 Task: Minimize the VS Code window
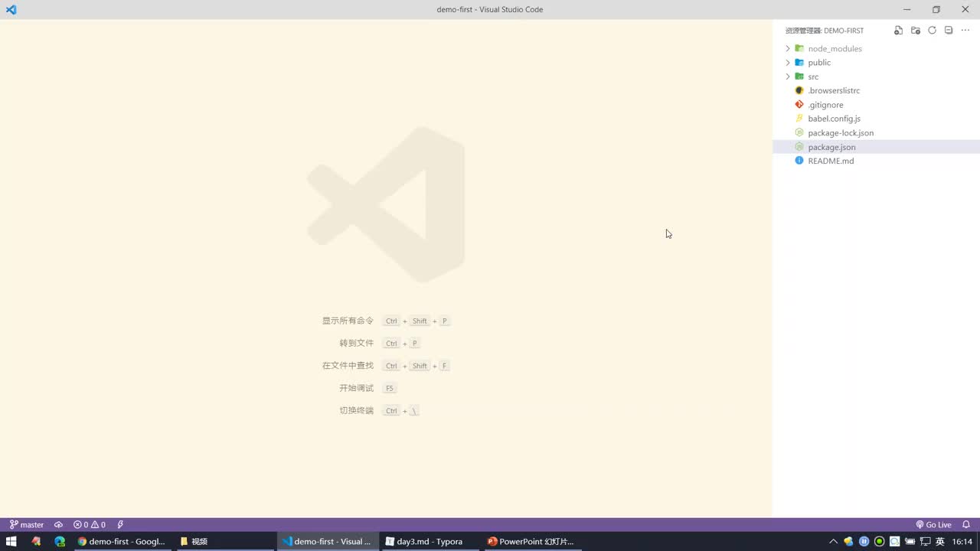[x=907, y=9]
